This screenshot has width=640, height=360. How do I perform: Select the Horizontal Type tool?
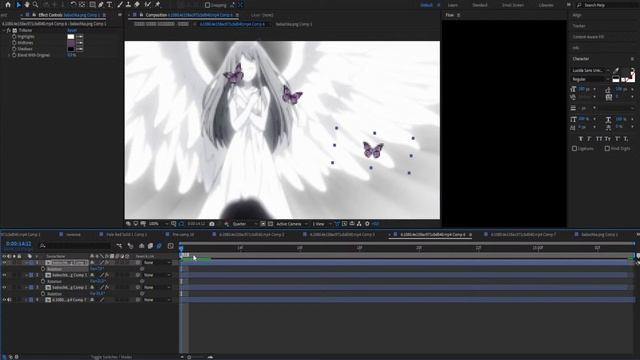pos(109,4)
